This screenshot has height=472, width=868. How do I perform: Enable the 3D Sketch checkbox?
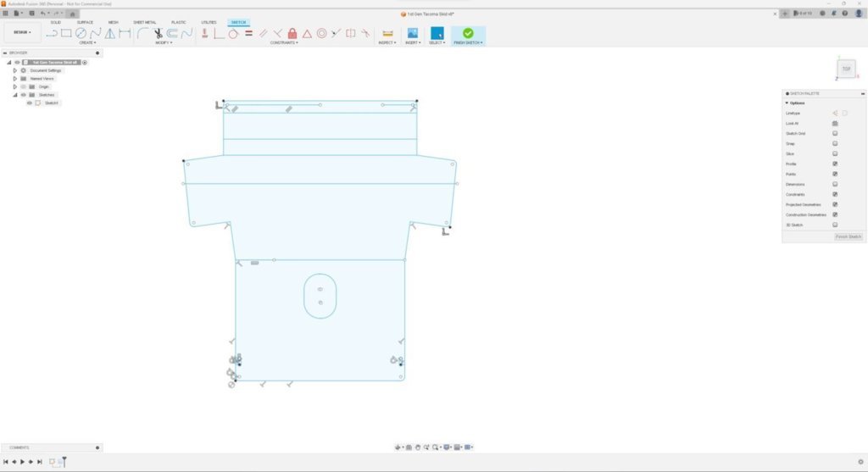(x=835, y=225)
